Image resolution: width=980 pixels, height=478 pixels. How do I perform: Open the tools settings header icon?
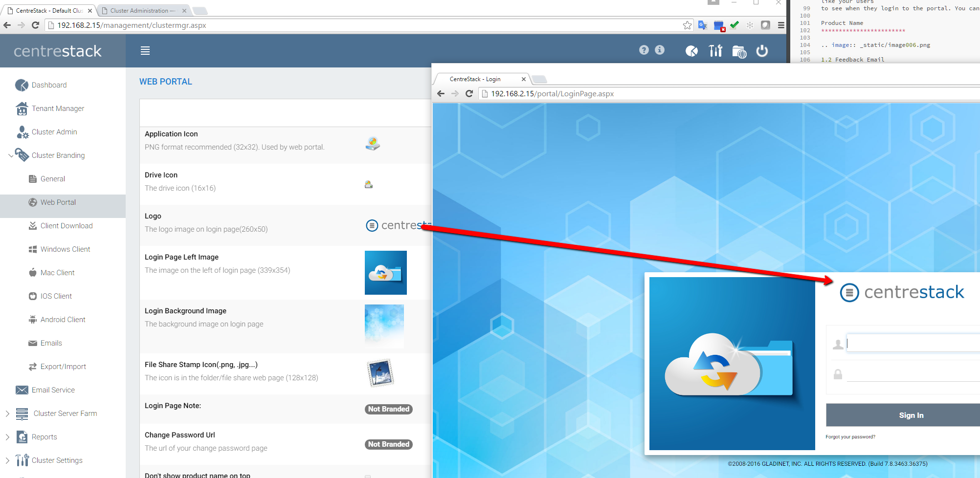click(715, 51)
